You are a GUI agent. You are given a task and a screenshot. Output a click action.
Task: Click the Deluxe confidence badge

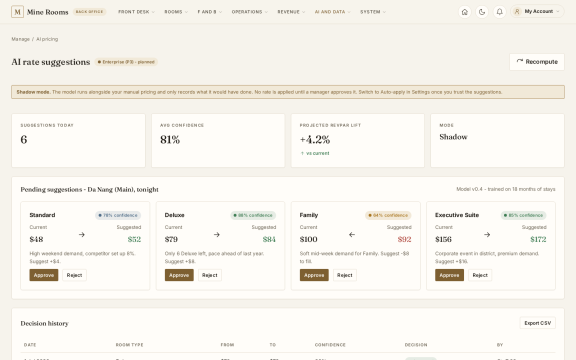point(253,215)
